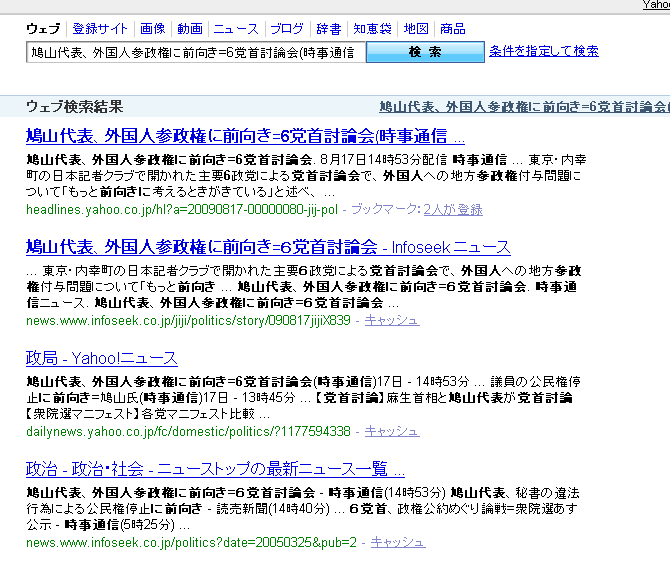Open the 条件を指定して検索 advanced search link

click(x=544, y=51)
